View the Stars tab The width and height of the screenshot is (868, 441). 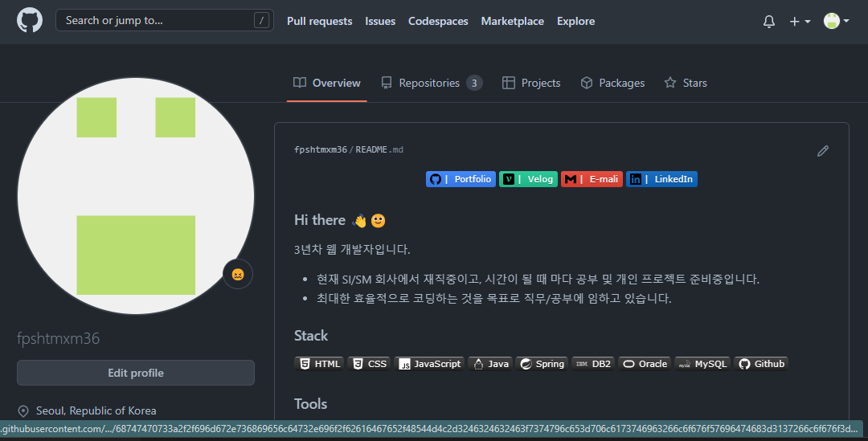[686, 83]
